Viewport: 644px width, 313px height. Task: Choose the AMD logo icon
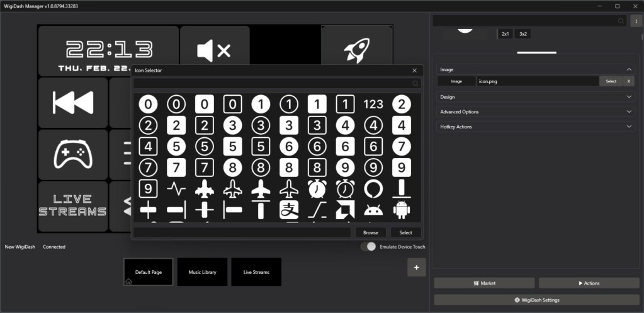pos(345,210)
